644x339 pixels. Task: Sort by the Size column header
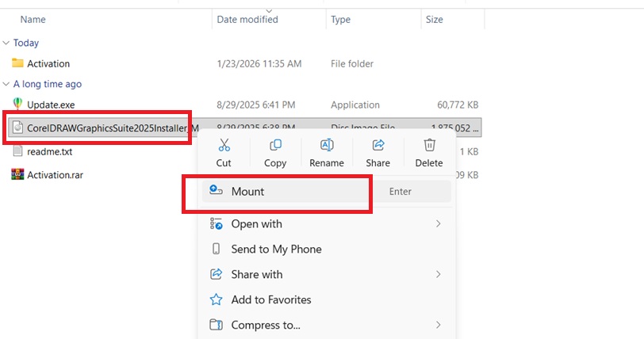pos(434,19)
